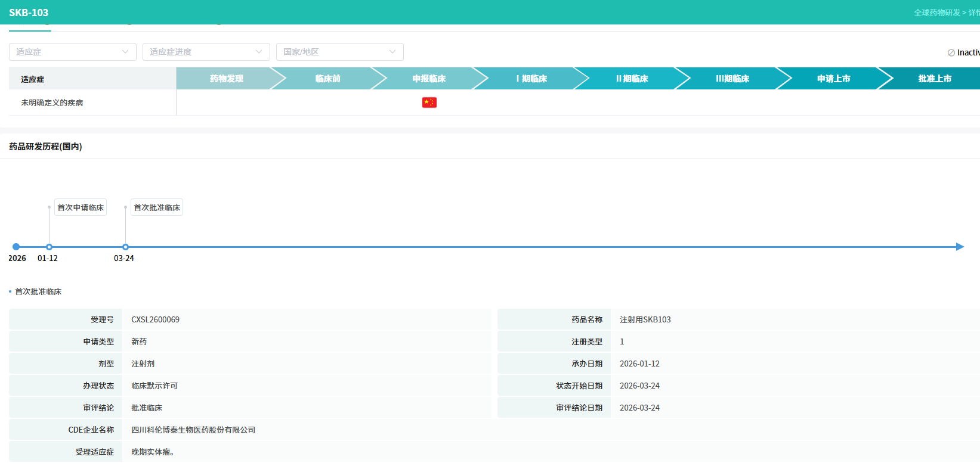This screenshot has width=980, height=469.
Task: Open the 国家/地区 dropdown
Action: (339, 52)
